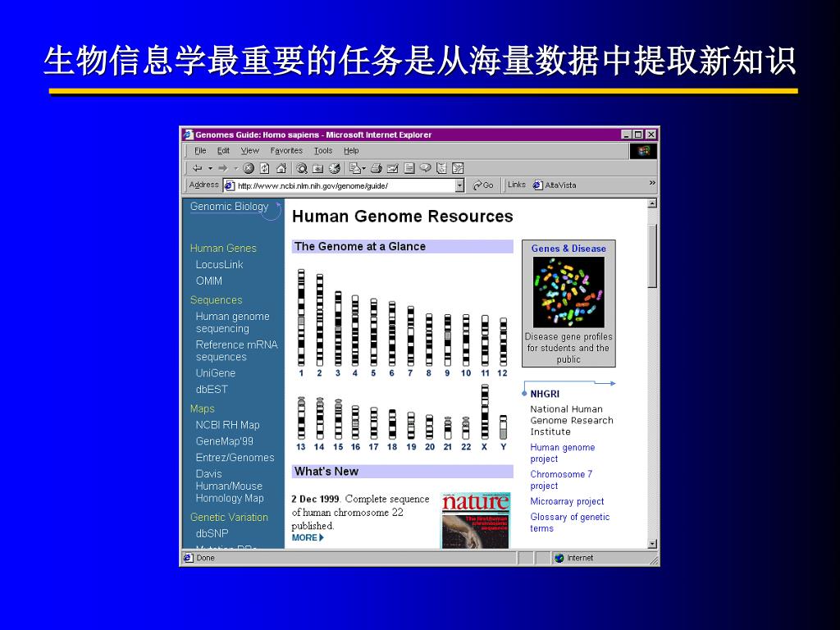Print the page with the printer icon
The height and width of the screenshot is (630, 840).
point(377,168)
